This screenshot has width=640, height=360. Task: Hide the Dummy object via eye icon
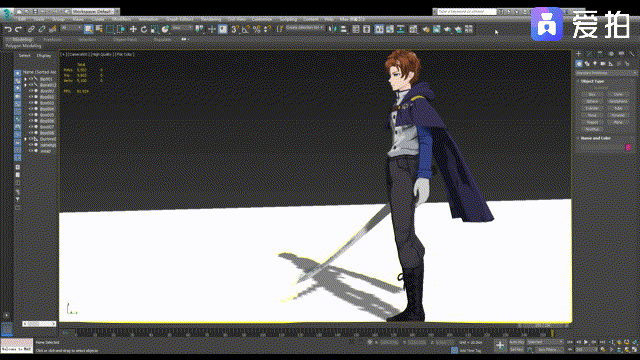(31, 139)
